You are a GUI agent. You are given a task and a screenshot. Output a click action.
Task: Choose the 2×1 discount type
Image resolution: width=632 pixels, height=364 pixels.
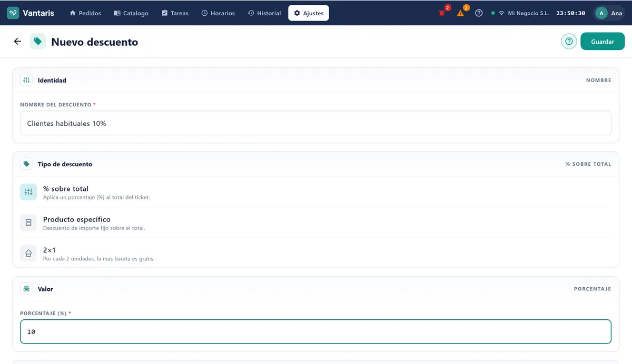point(315,253)
